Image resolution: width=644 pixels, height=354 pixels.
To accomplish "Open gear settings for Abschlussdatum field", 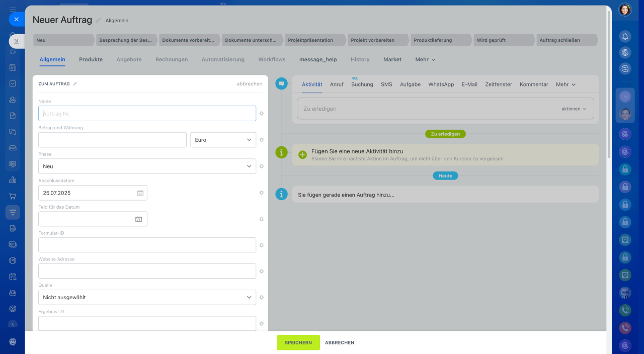I will click(x=262, y=193).
